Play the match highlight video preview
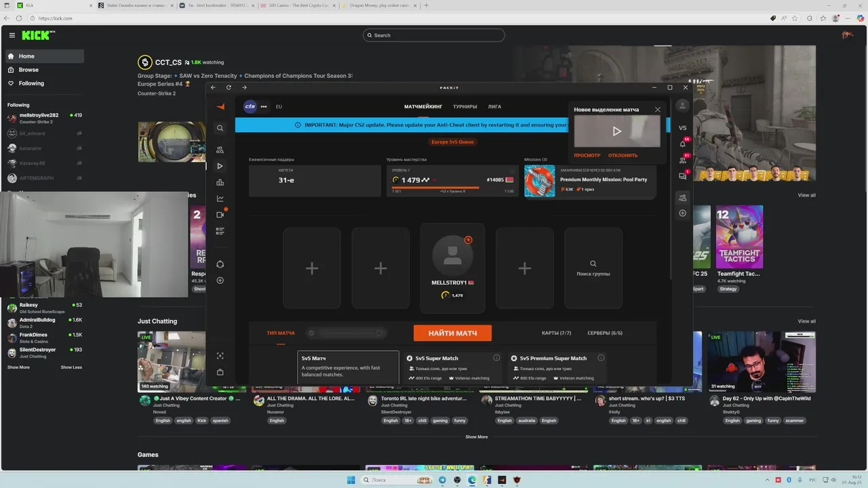868x488 pixels. click(616, 131)
